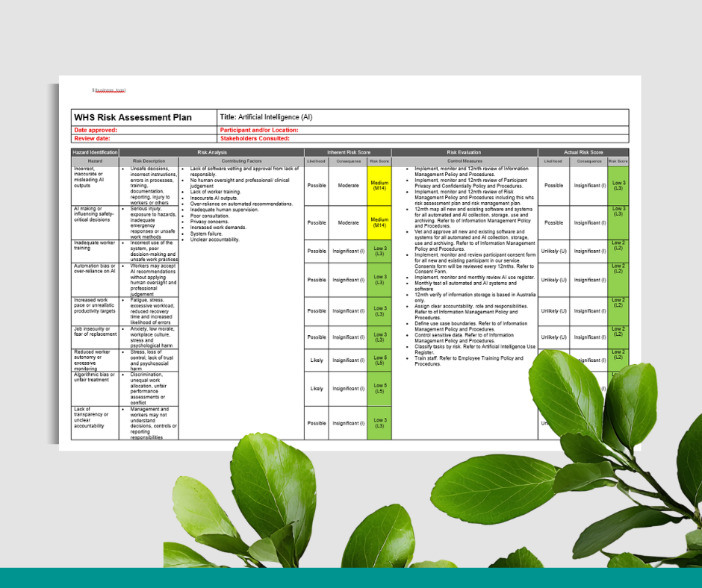Click the "WHS Risk Assessment Plan" heading
This screenshot has height=588, width=702.
point(132,117)
